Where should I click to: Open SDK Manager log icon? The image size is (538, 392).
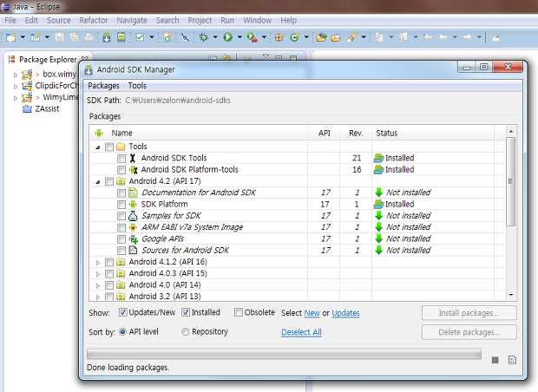pos(512,360)
